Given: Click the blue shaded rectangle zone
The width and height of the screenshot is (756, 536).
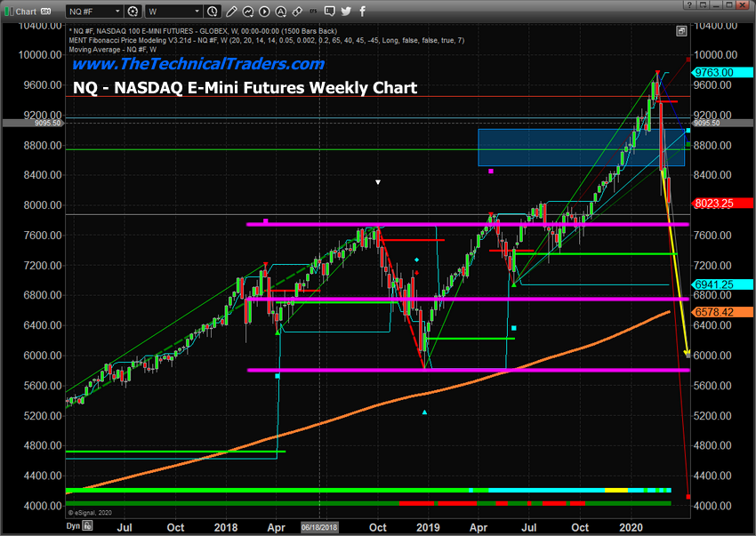Looking at the screenshot, I should click(581, 148).
